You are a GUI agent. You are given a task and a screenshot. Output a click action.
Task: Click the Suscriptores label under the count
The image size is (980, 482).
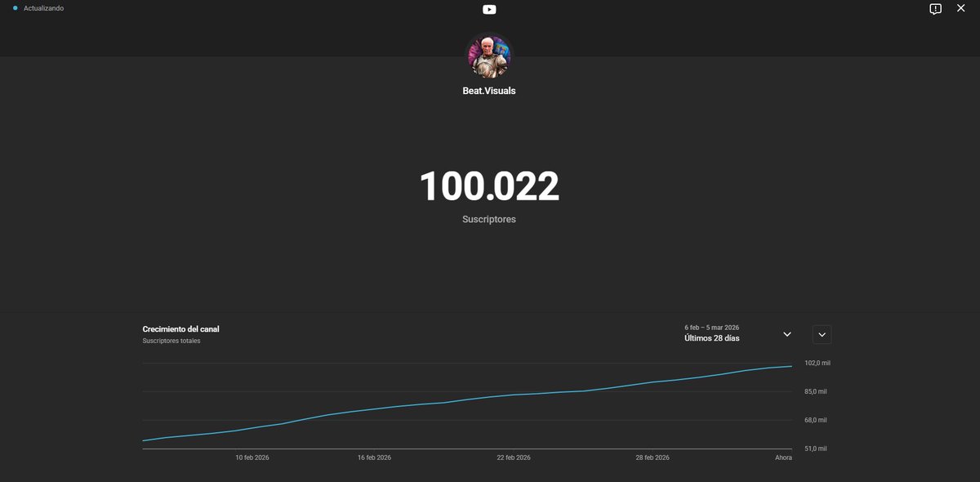[x=489, y=220]
